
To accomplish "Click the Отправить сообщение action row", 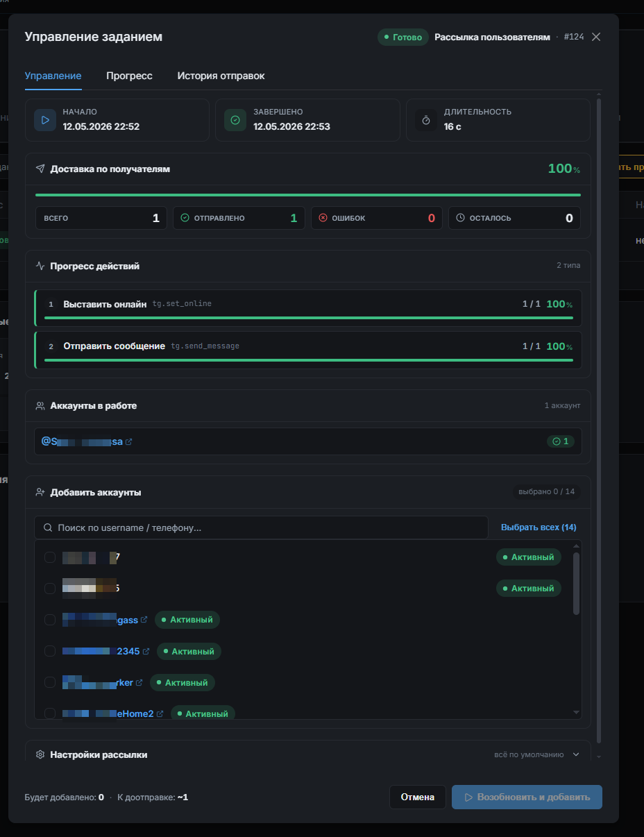I will [x=308, y=350].
